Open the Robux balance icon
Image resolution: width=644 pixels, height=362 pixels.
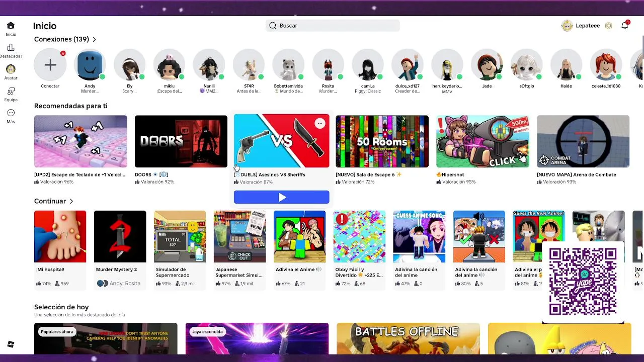(x=608, y=26)
